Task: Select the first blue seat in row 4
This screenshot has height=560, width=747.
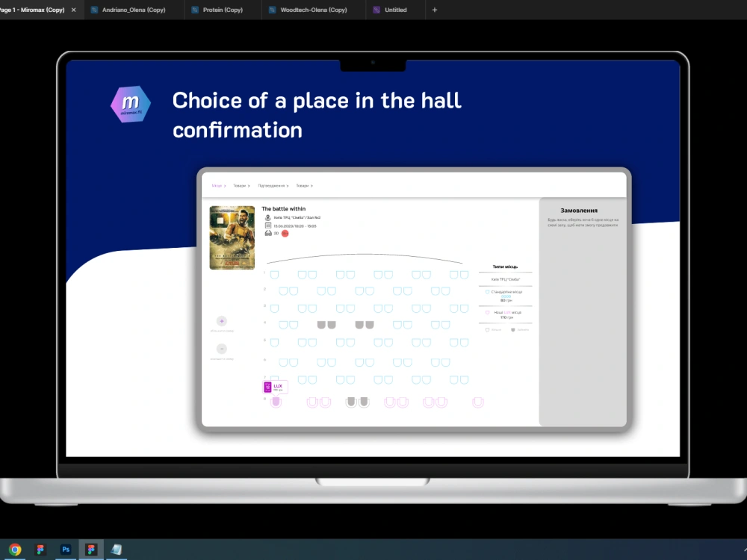Action: click(283, 325)
